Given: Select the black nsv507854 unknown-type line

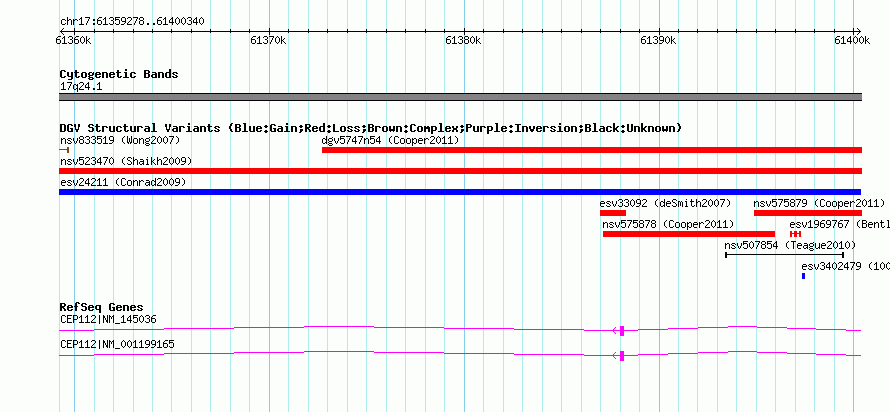Looking at the screenshot, I should point(784,255).
